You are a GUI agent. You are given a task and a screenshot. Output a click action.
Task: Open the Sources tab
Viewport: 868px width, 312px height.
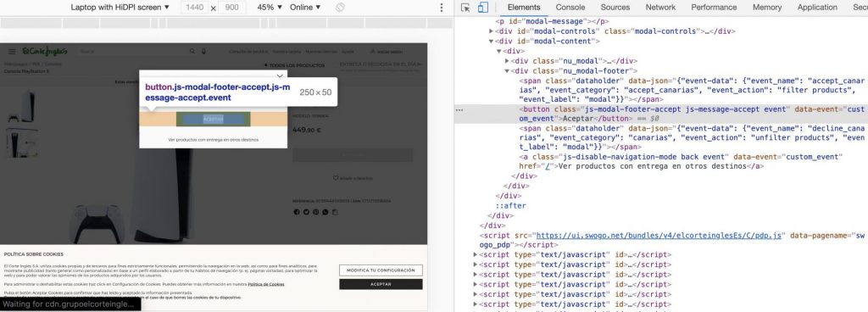(615, 7)
